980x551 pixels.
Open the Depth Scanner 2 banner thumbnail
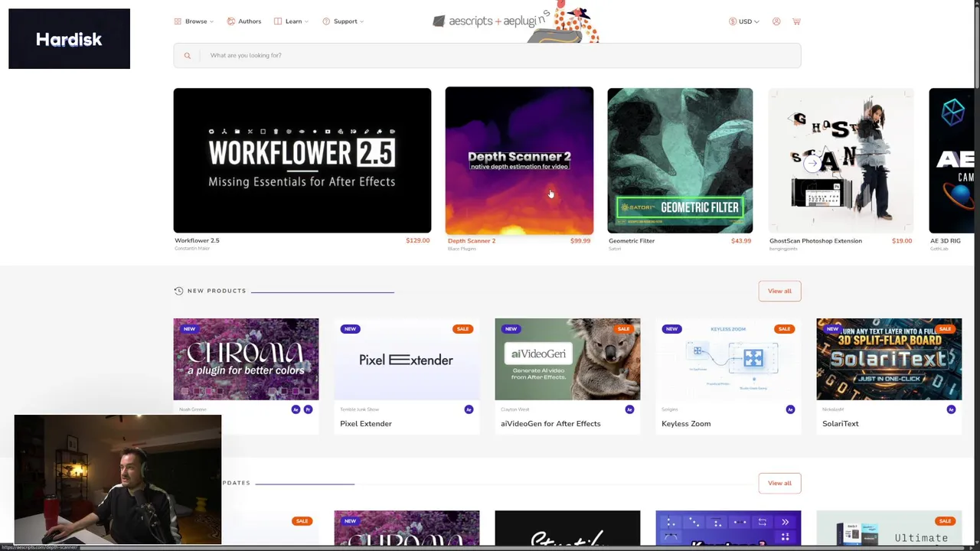(519, 160)
